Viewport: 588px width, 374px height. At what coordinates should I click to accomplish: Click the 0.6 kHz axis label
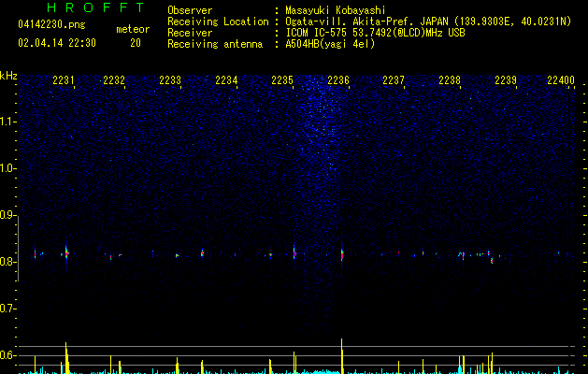coord(8,355)
